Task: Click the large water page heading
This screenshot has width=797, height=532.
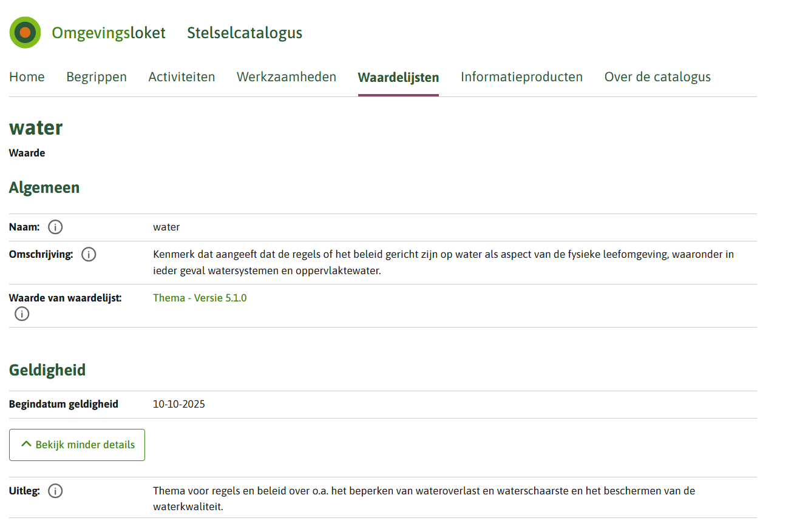Action: coord(36,128)
